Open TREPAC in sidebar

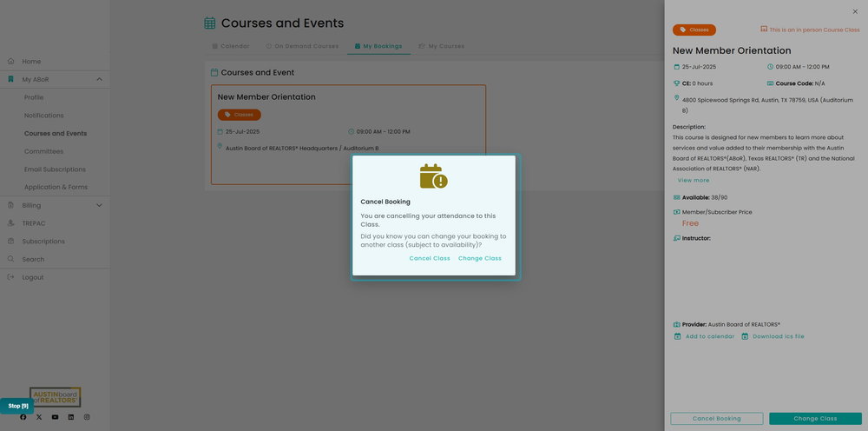pos(34,223)
